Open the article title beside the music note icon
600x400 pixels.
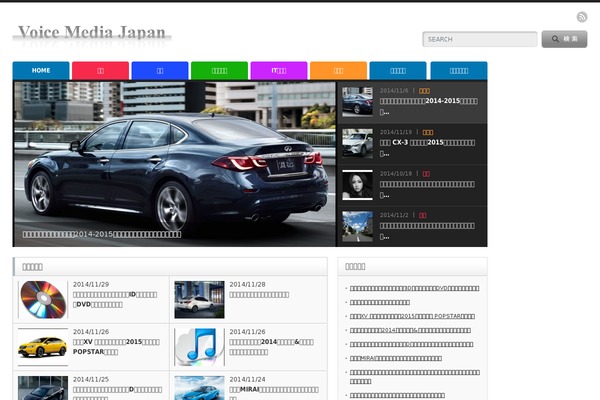click(271, 346)
